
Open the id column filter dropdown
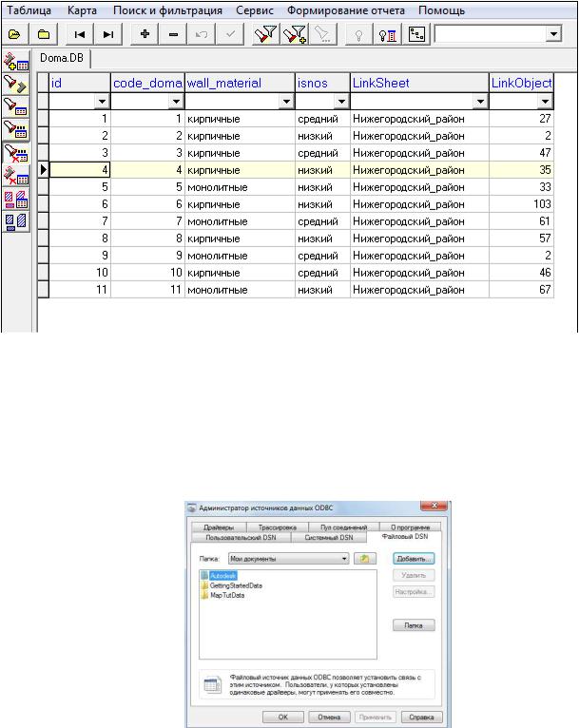(x=102, y=101)
